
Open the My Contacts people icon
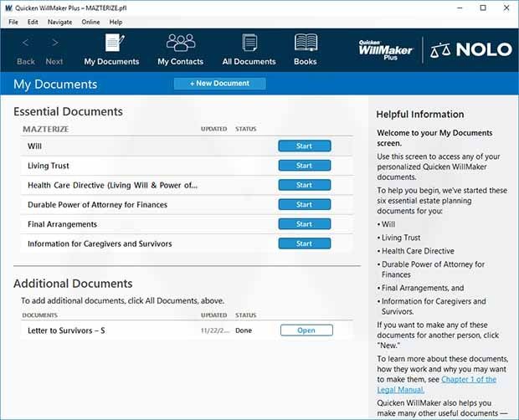point(180,43)
